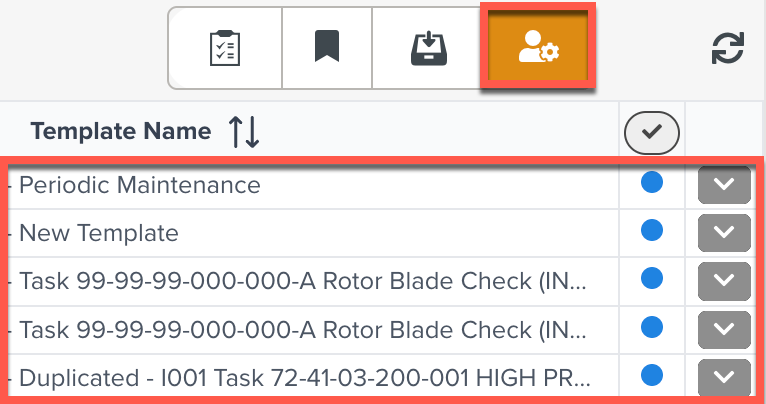Select the Periodic Maintenance template
Screen dimensions: 766x404
[x=140, y=185]
